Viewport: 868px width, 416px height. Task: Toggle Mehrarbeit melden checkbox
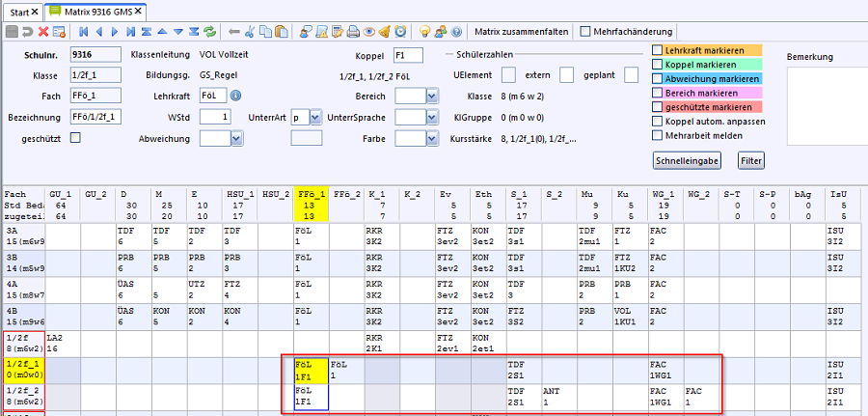click(657, 135)
